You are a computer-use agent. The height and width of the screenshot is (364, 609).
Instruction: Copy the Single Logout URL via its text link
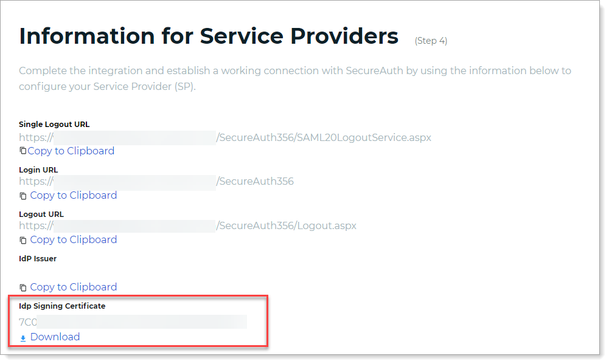71,151
